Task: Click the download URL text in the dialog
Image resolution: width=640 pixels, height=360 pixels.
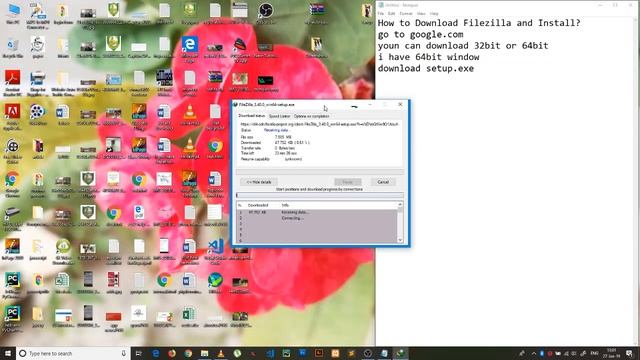Action: click(319, 124)
